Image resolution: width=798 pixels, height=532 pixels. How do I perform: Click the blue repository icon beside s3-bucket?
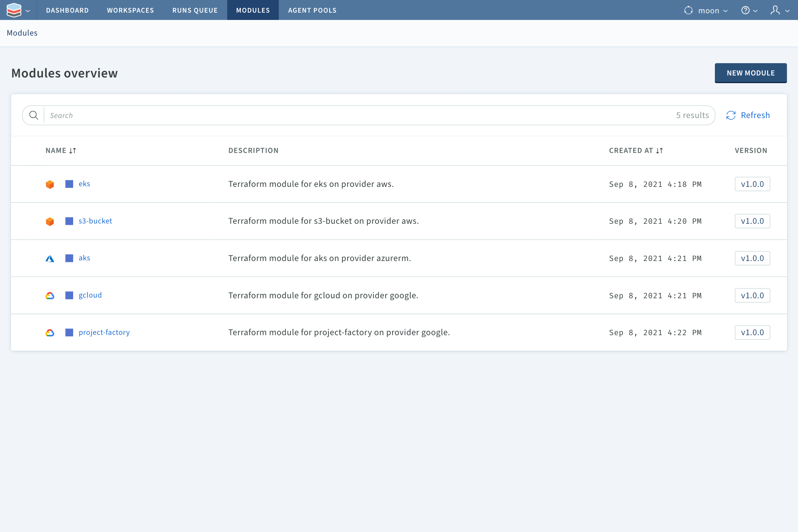pos(69,221)
